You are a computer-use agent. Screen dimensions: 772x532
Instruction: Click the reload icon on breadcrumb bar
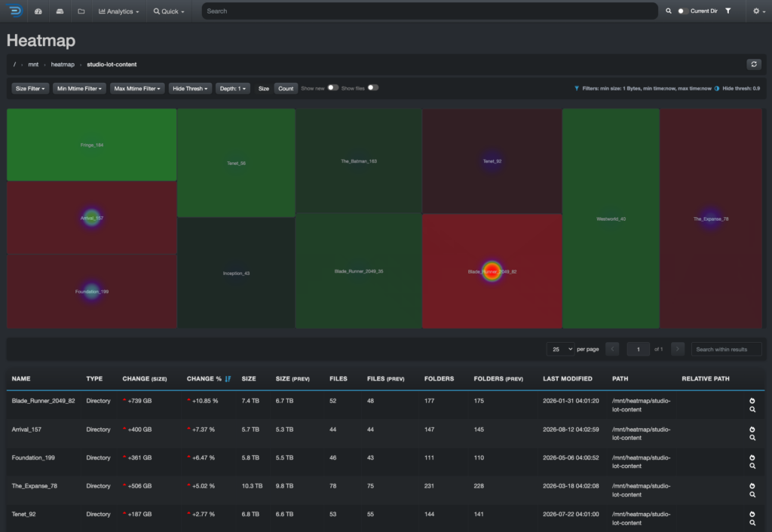[754, 65]
